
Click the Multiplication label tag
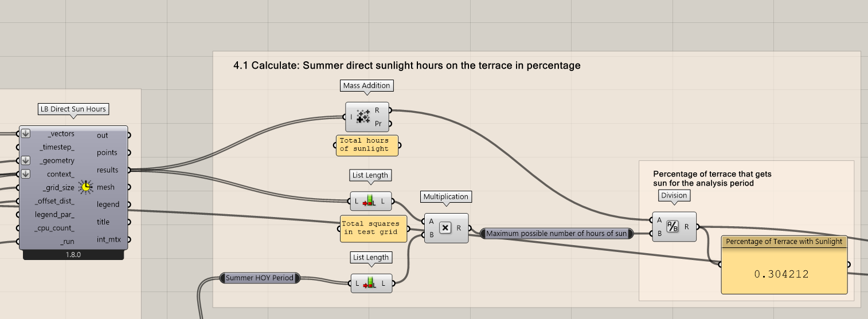click(445, 196)
